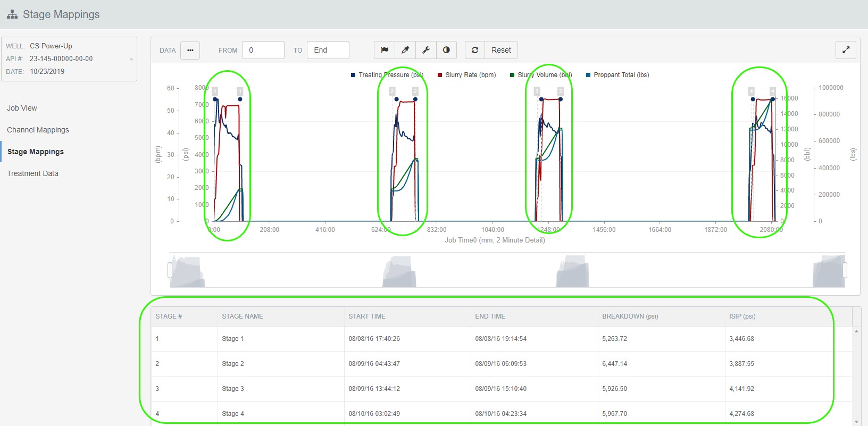
Task: Open the DATA ellipsis menu
Action: [x=190, y=50]
